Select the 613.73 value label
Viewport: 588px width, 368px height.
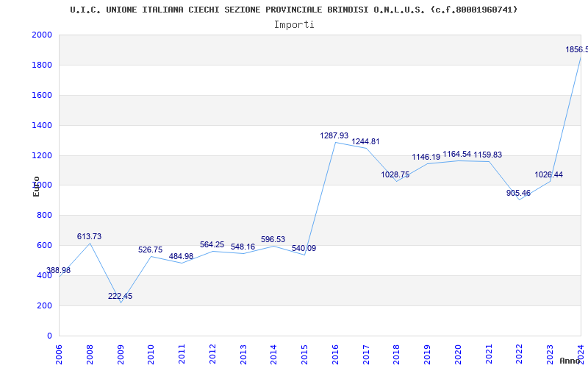[x=89, y=237]
